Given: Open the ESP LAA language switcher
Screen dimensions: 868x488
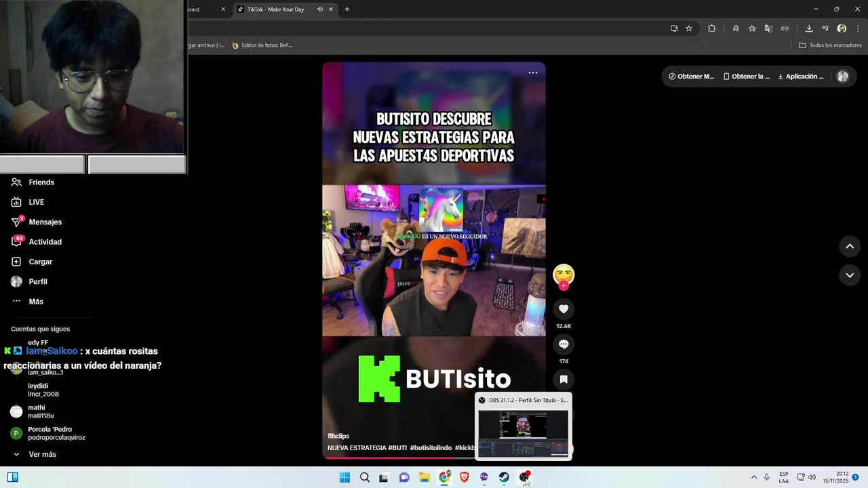Looking at the screenshot, I should pyautogui.click(x=784, y=477).
